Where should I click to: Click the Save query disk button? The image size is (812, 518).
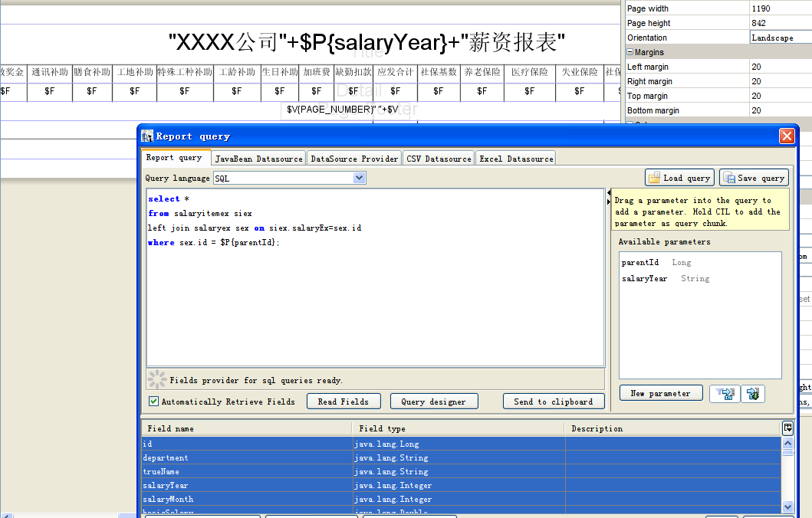754,178
